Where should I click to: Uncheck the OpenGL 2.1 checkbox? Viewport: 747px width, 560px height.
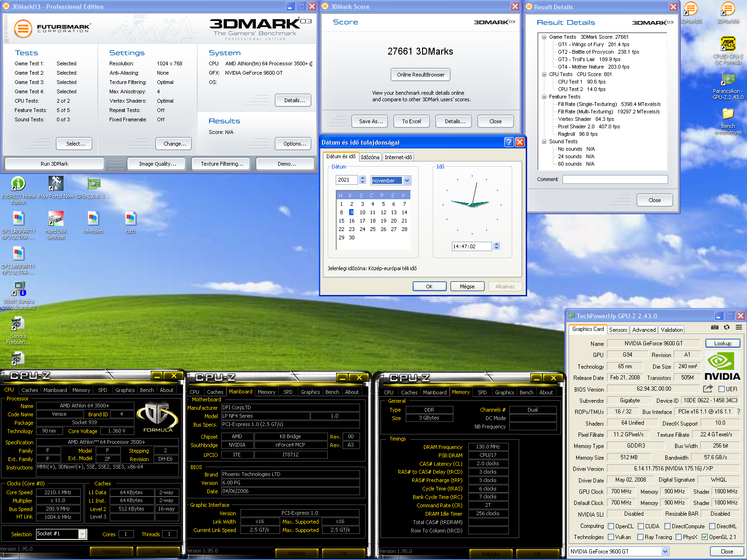coord(705,537)
